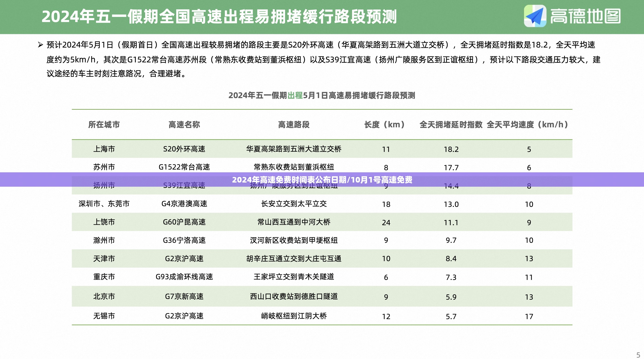Click the 常山西互通到中河大桥 segment cell

point(294,222)
